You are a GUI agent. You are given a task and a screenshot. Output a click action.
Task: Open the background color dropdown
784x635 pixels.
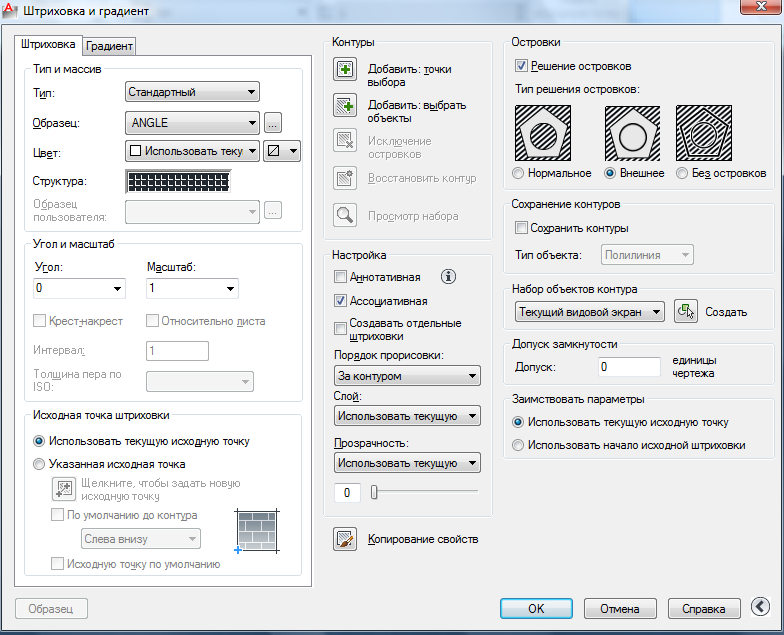click(x=282, y=150)
